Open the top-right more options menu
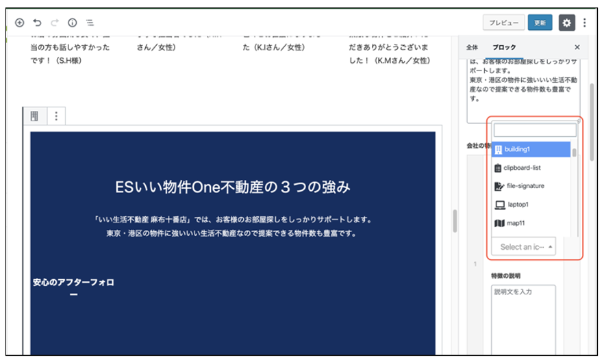Screen dimensions: 604x364 [x=584, y=23]
